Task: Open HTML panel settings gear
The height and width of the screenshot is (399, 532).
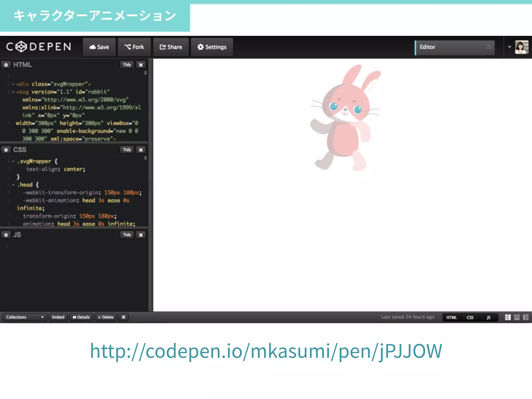Action: coord(6,65)
